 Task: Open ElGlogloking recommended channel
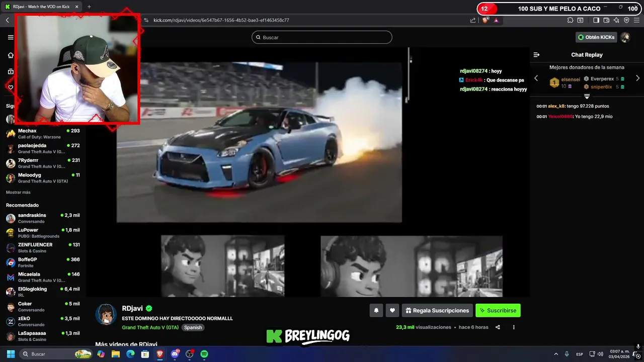point(43,292)
